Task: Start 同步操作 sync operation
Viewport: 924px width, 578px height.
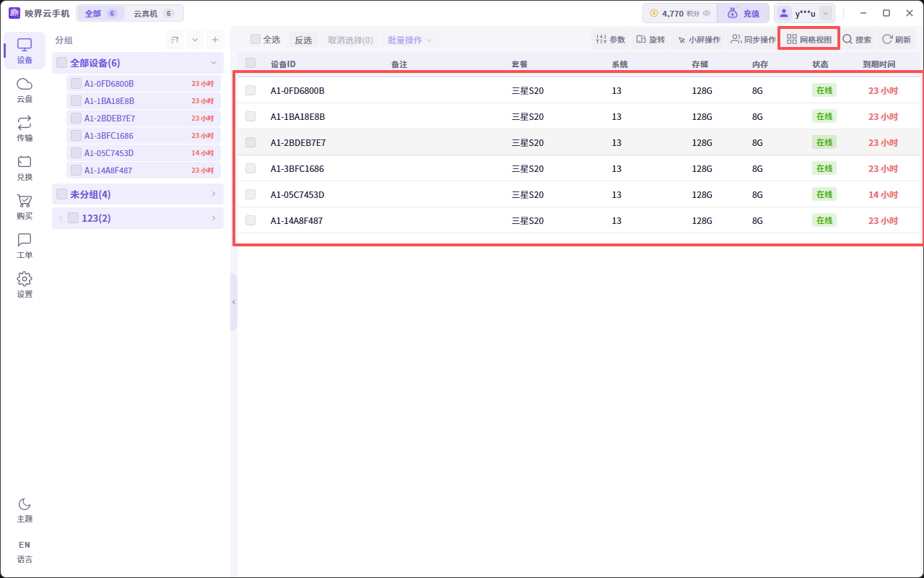Action: click(753, 40)
